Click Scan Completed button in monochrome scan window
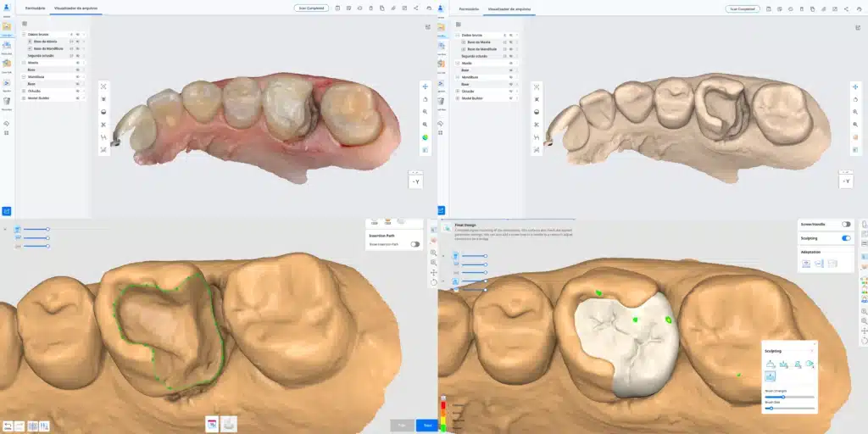This screenshot has width=868, height=434. click(x=743, y=8)
